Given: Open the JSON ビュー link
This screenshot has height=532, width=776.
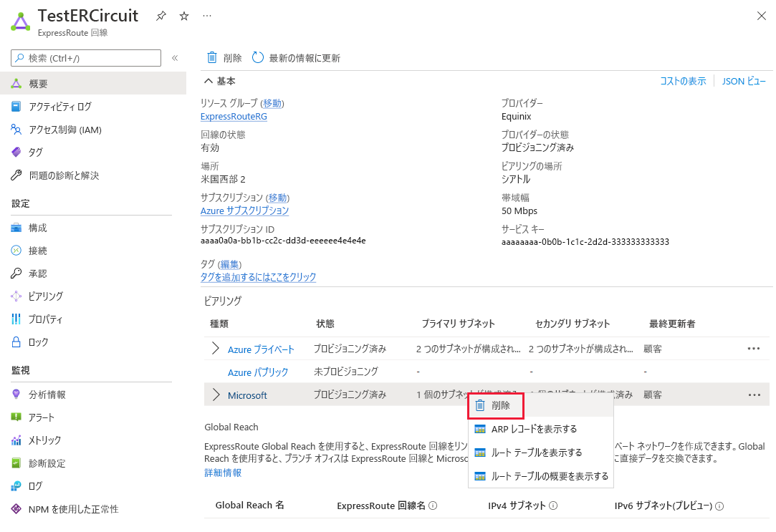Looking at the screenshot, I should (x=743, y=81).
